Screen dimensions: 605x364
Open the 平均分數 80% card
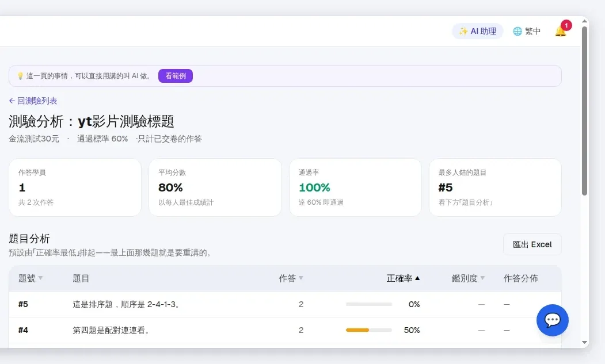[x=215, y=187]
